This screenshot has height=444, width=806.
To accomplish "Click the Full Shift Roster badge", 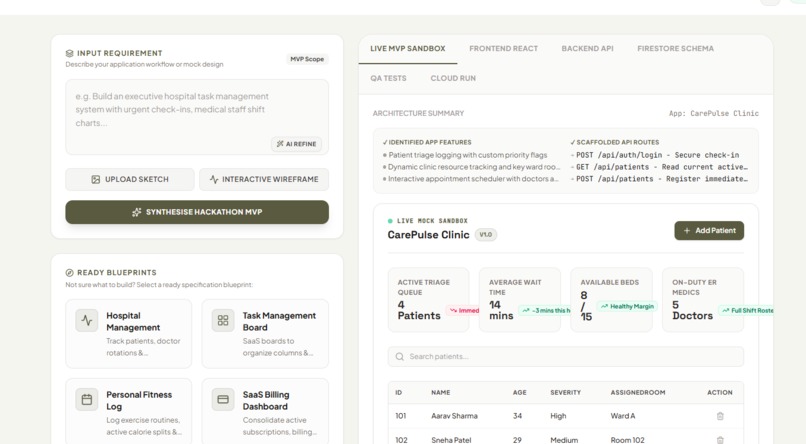I will [x=747, y=310].
